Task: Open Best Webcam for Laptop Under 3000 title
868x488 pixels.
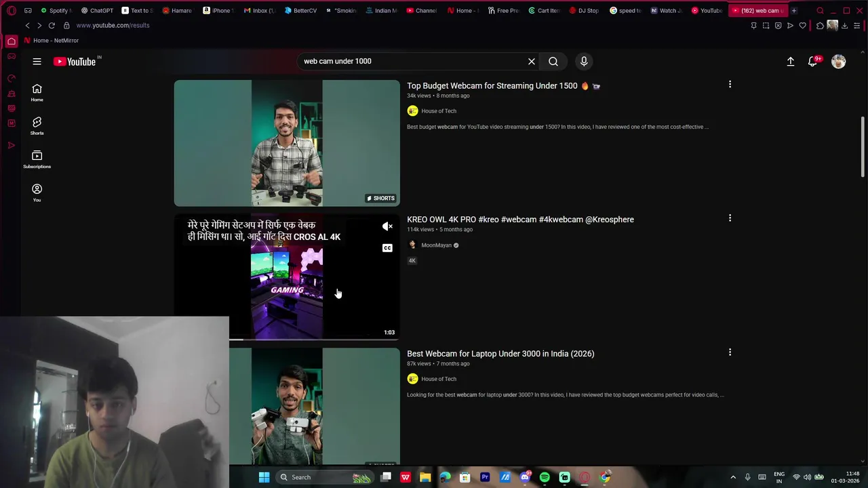Action: [x=500, y=354]
